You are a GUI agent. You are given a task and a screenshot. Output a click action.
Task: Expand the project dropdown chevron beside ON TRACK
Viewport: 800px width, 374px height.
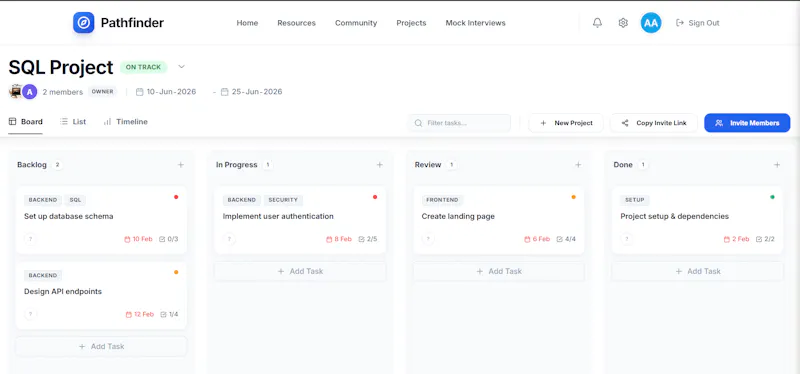181,67
